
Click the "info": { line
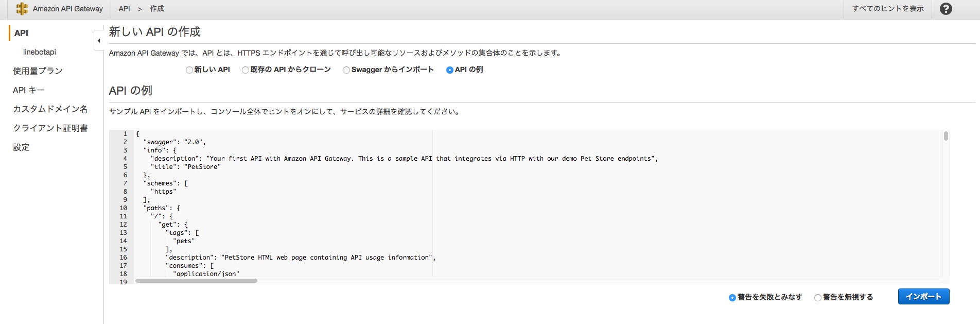tap(160, 150)
